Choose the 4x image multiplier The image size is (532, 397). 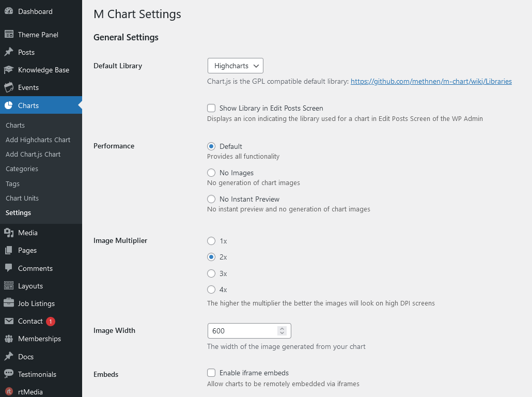click(x=211, y=289)
